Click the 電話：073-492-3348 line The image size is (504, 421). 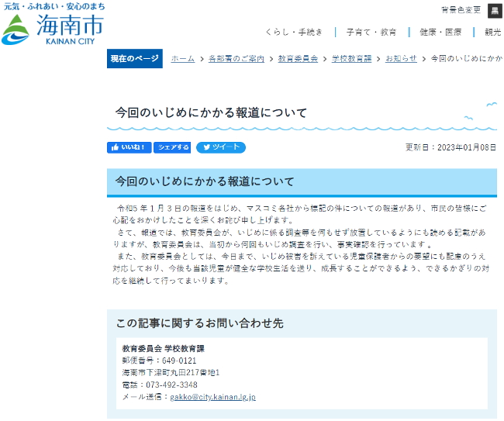tap(160, 385)
